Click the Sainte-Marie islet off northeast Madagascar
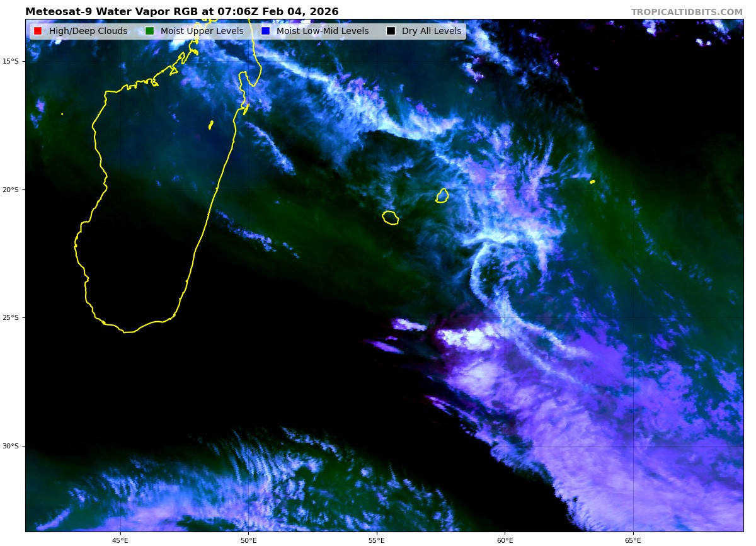This screenshot has width=756, height=546. point(211,125)
